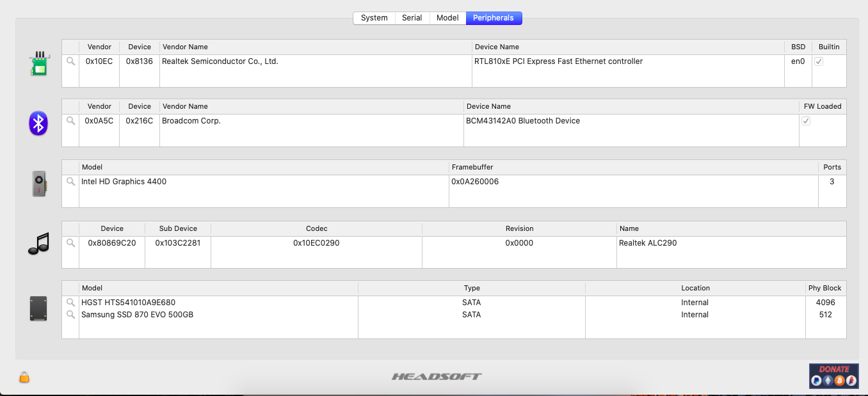Click magnifier in Realtek Ethernet row
Screen dimensions: 868x396
[70, 61]
